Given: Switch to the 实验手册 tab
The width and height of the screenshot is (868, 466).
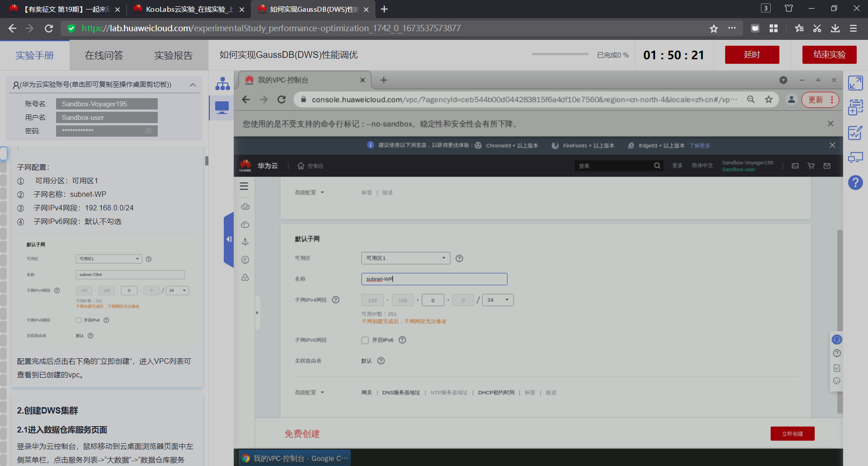Looking at the screenshot, I should (35, 55).
